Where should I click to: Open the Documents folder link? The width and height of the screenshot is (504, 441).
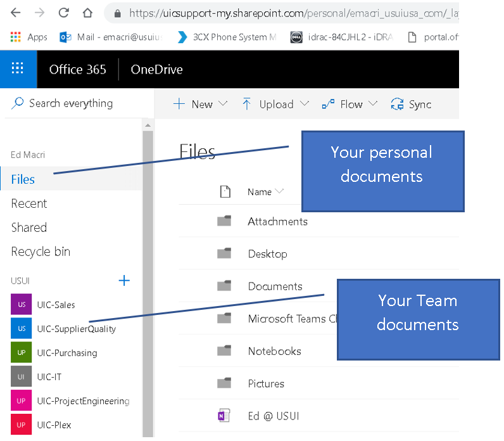[275, 286]
